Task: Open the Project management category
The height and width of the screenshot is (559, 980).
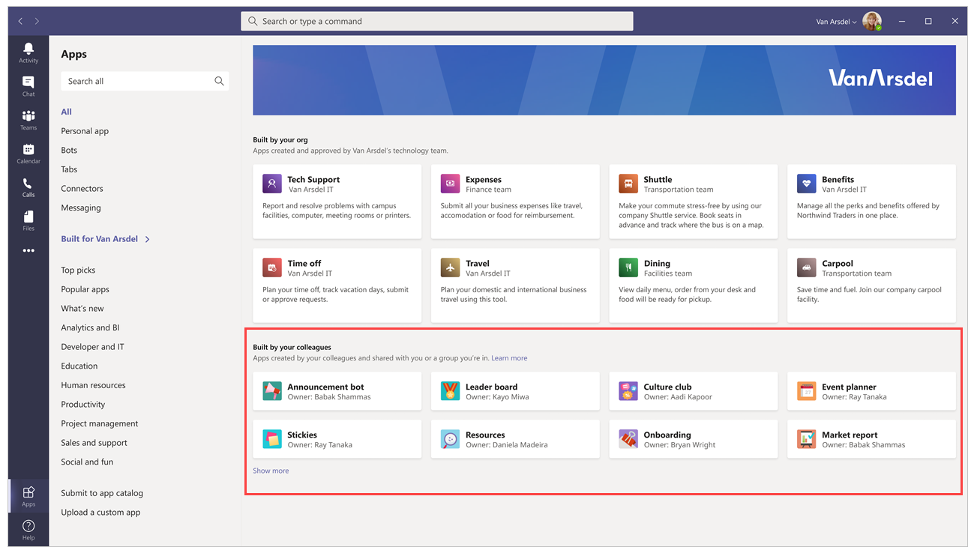Action: (x=100, y=423)
